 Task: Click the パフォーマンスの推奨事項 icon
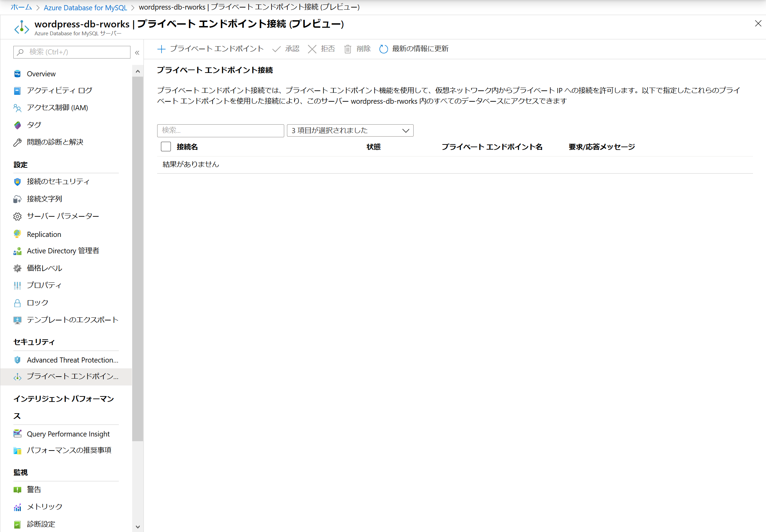pyautogui.click(x=17, y=451)
